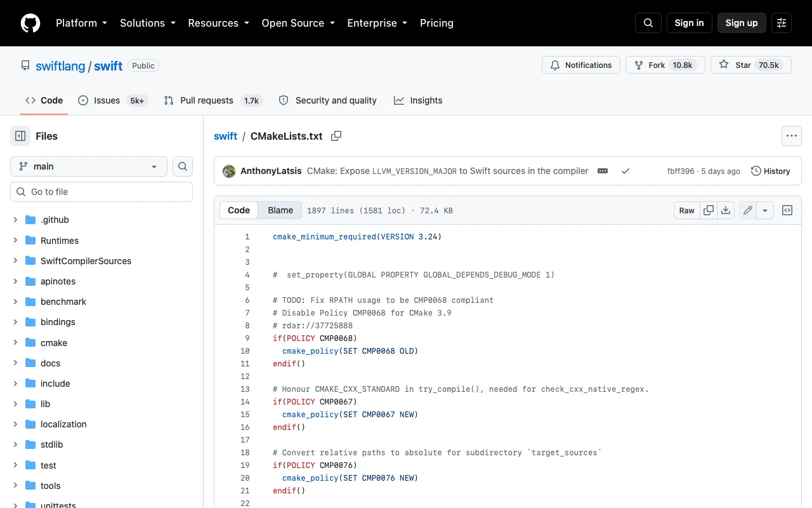Open the Raw file view
Screen dimensions: 812x508
point(687,210)
